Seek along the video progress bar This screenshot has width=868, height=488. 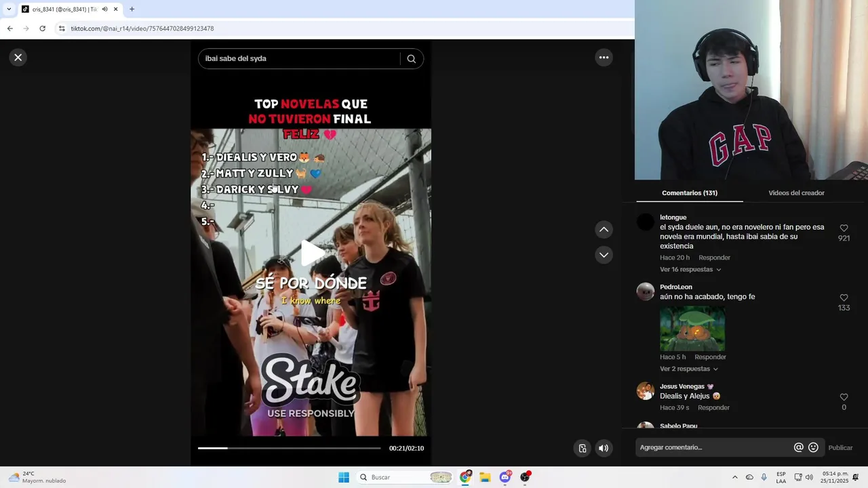pyautogui.click(x=290, y=448)
